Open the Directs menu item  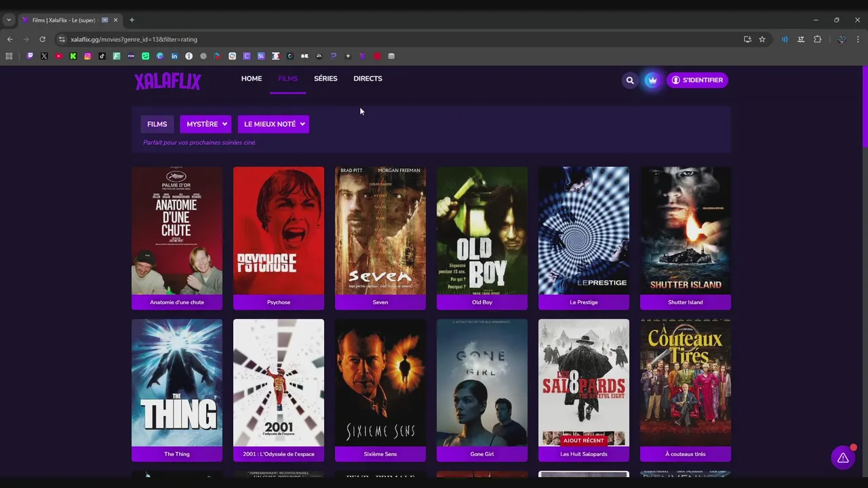point(368,79)
